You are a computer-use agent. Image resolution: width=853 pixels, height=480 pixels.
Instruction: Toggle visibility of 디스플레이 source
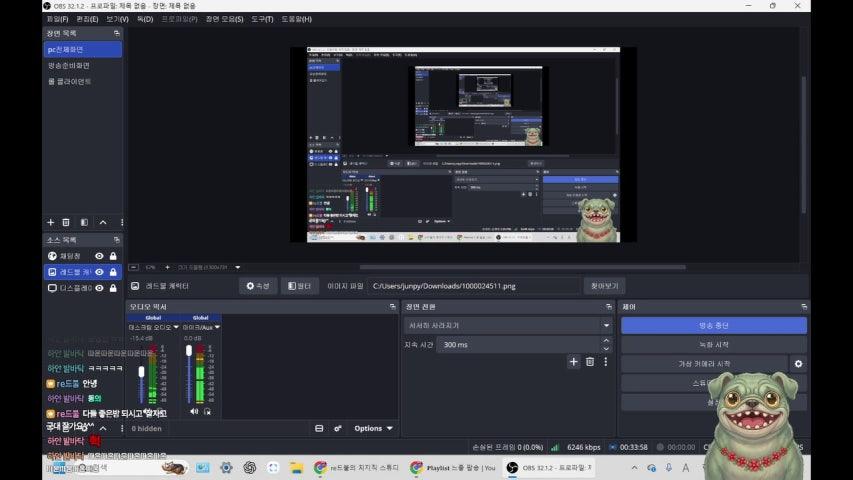(x=99, y=288)
